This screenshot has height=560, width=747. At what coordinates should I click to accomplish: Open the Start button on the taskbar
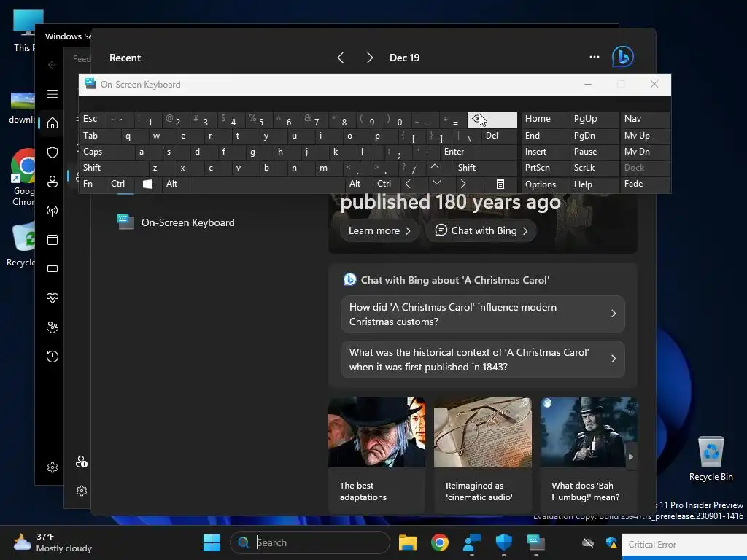[x=212, y=542]
